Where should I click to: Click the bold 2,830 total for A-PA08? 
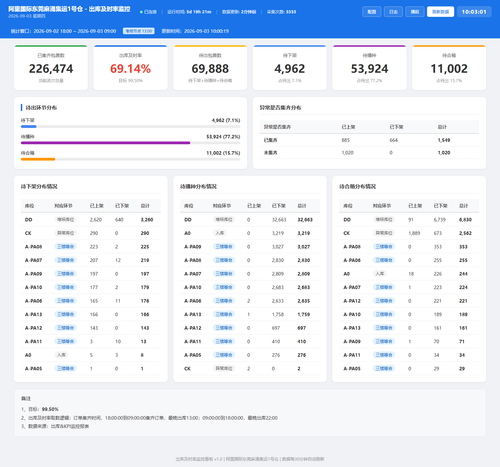pos(304,260)
